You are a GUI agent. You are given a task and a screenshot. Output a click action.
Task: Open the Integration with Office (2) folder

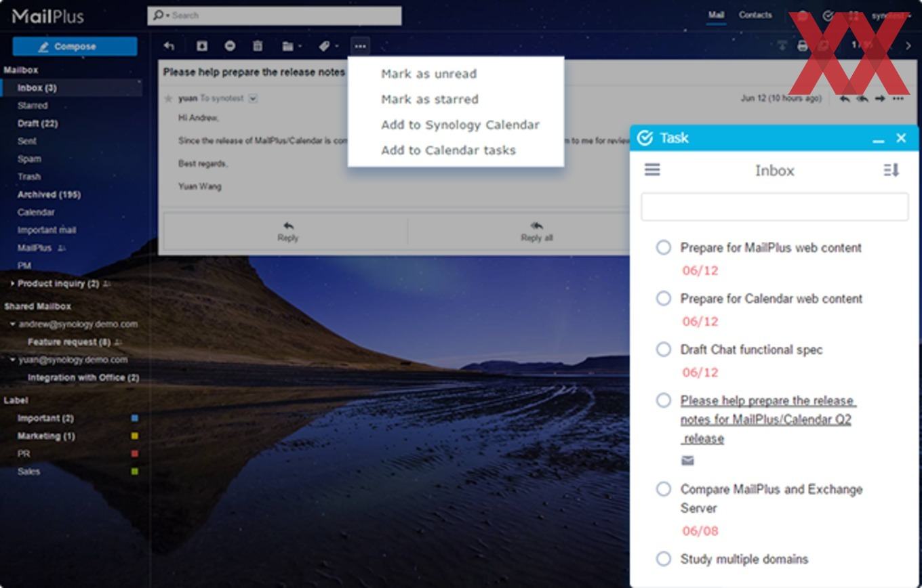click(83, 377)
